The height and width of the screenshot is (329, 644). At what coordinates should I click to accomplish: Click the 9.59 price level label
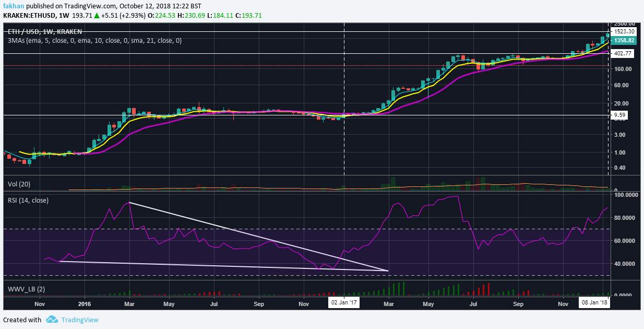[619, 115]
